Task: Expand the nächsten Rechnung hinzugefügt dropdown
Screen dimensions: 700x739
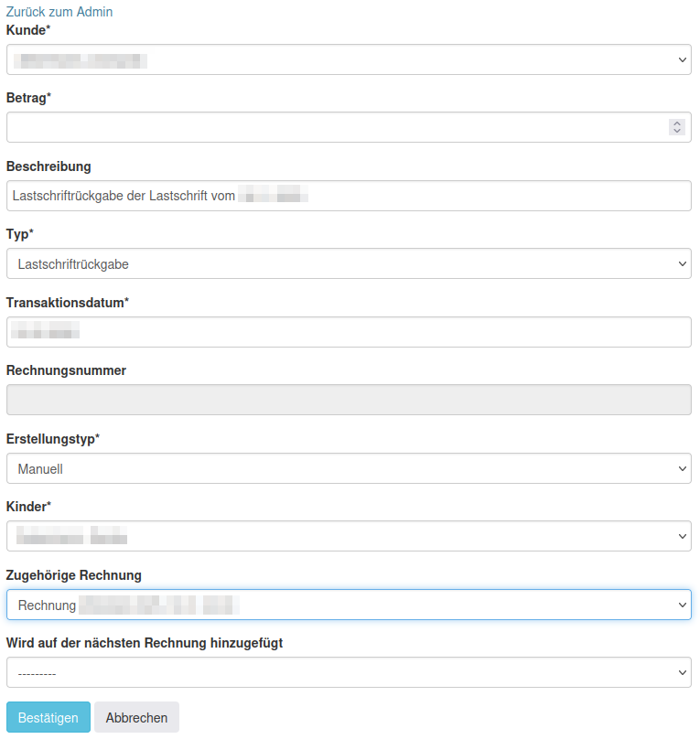Action: [x=348, y=672]
